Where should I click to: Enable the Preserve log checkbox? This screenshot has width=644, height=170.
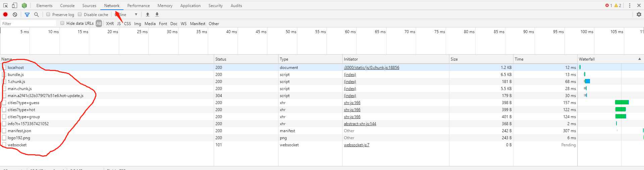click(x=48, y=14)
